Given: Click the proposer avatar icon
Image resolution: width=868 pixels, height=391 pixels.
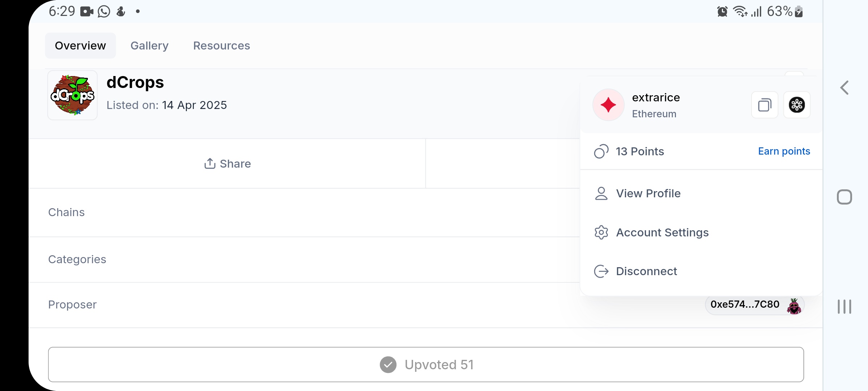Looking at the screenshot, I should pos(794,306).
